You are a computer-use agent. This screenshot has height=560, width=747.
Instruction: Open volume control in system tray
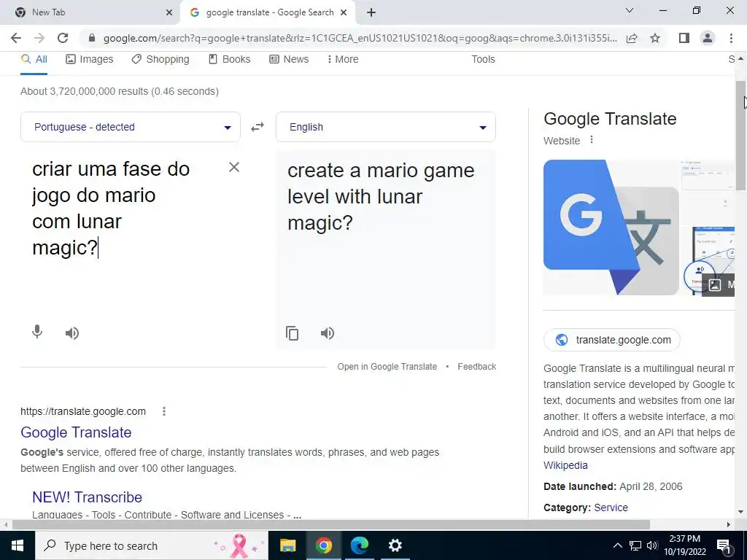coord(652,545)
